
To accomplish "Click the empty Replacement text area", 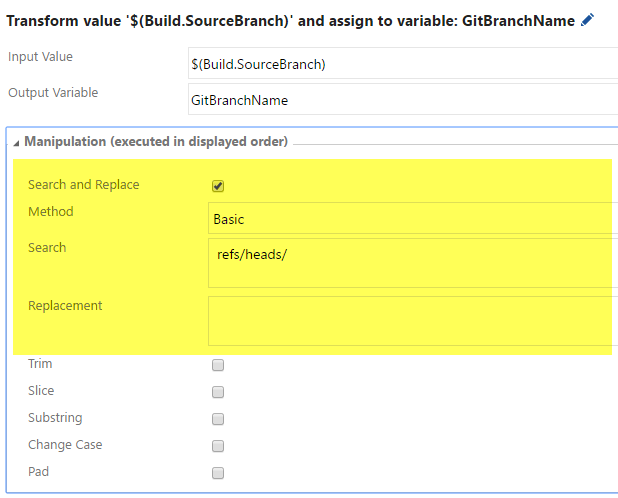I will pyautogui.click(x=413, y=321).
